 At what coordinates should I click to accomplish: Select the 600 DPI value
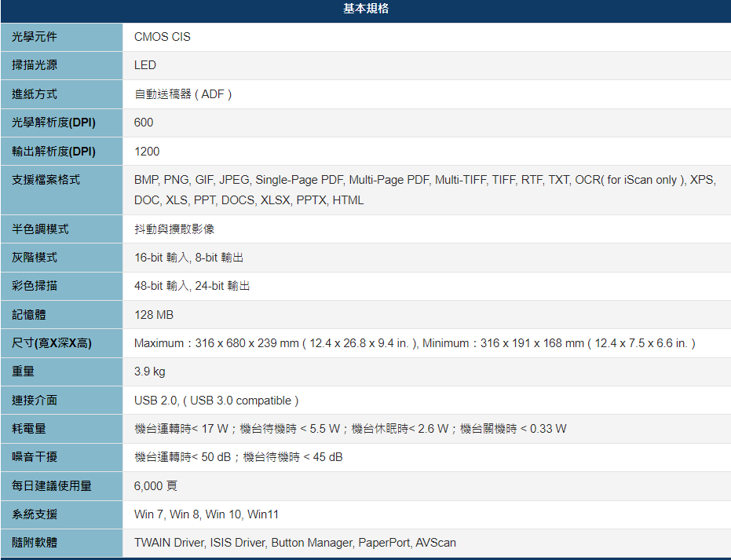142,123
